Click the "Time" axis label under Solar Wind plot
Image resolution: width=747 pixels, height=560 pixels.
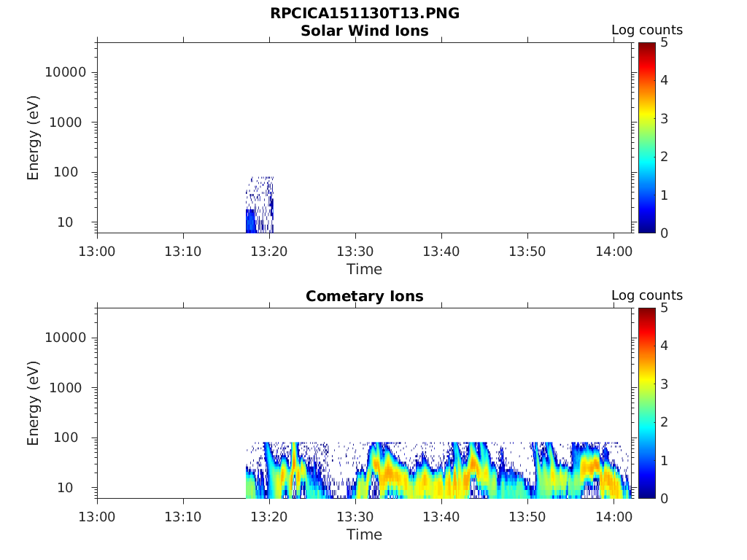coord(365,269)
